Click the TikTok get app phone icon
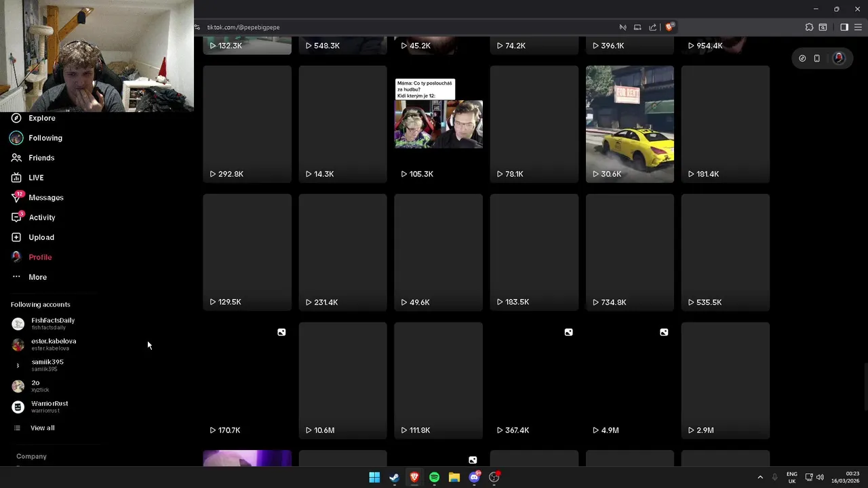The width and height of the screenshot is (868, 488). [817, 58]
